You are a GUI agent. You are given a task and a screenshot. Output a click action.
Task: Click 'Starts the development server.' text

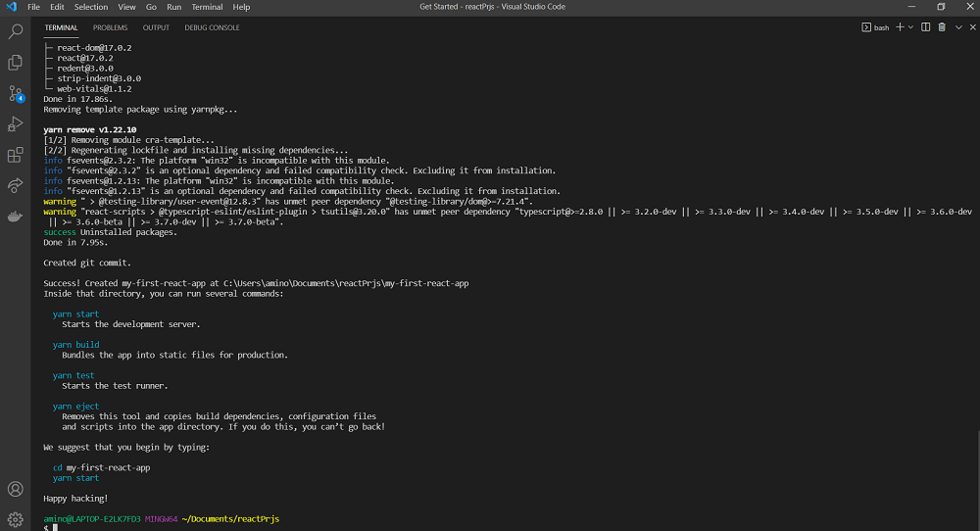(131, 324)
